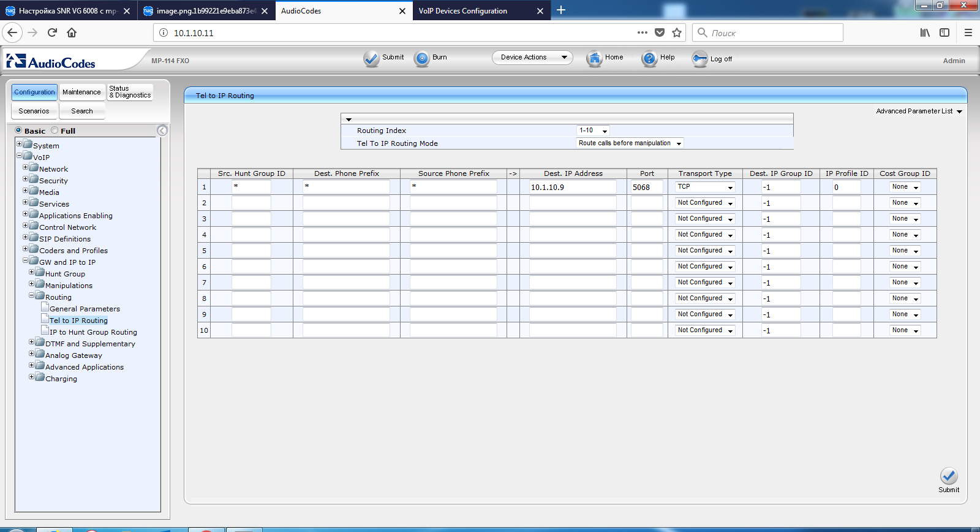Open the Tel To IP Routing Mode dropdown
The height and width of the screenshot is (532, 980).
pyautogui.click(x=630, y=143)
